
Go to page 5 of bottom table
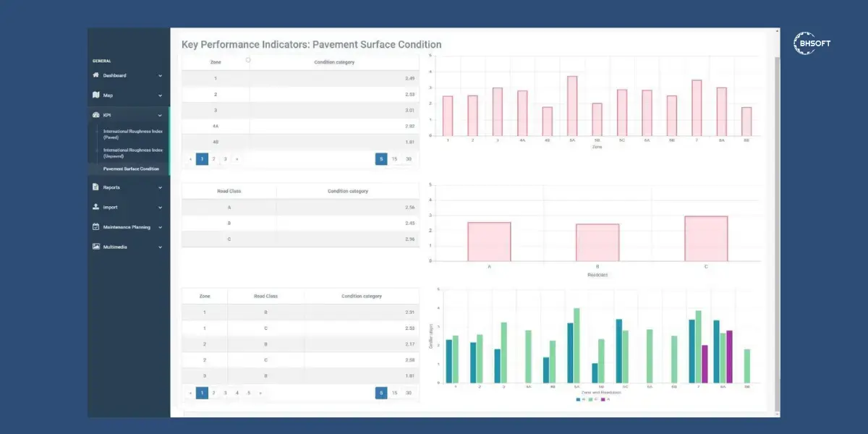tap(249, 393)
